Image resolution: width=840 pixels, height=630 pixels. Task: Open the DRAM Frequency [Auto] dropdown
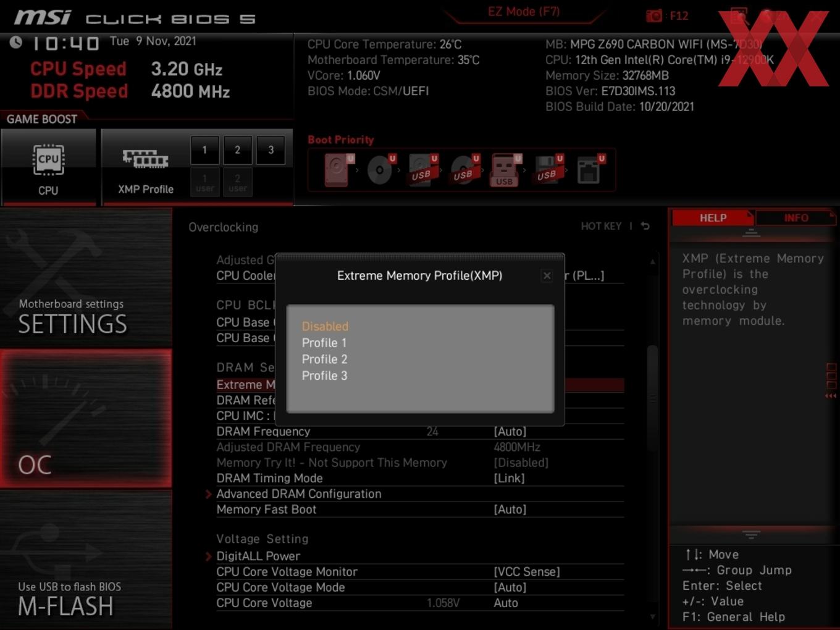(510, 431)
